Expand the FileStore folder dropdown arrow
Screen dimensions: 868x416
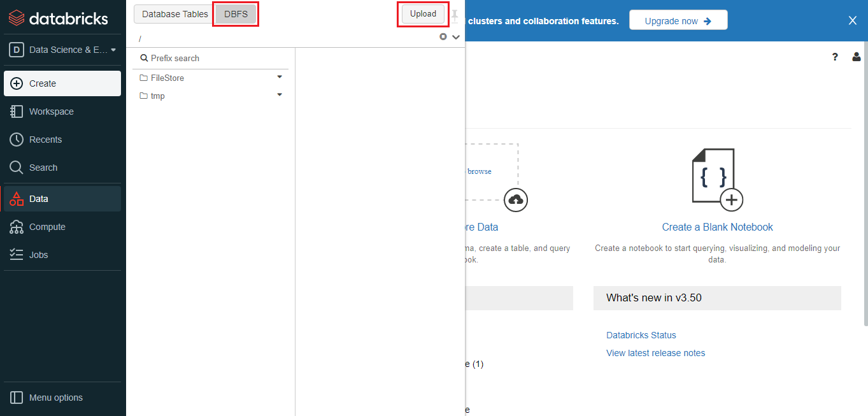coord(280,77)
